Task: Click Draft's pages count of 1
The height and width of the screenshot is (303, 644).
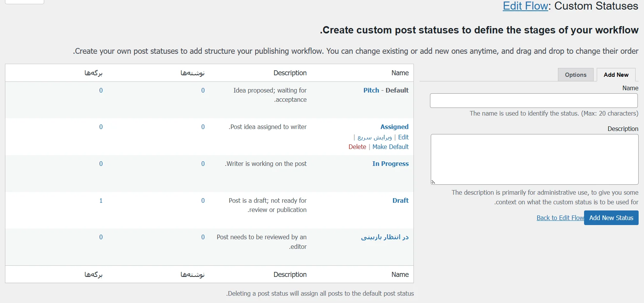Action: (101, 200)
